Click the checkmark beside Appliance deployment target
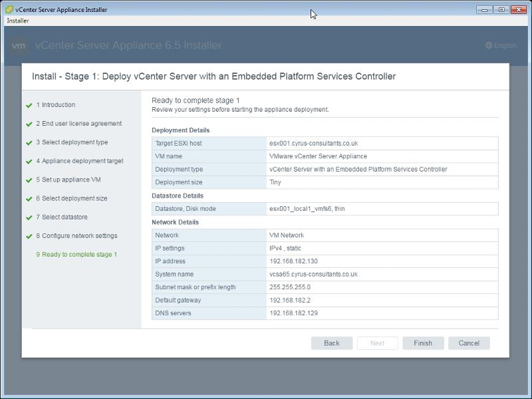 click(x=29, y=162)
